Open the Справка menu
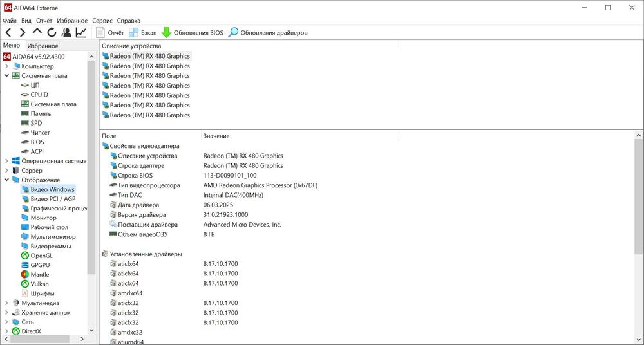The image size is (644, 345). click(129, 21)
